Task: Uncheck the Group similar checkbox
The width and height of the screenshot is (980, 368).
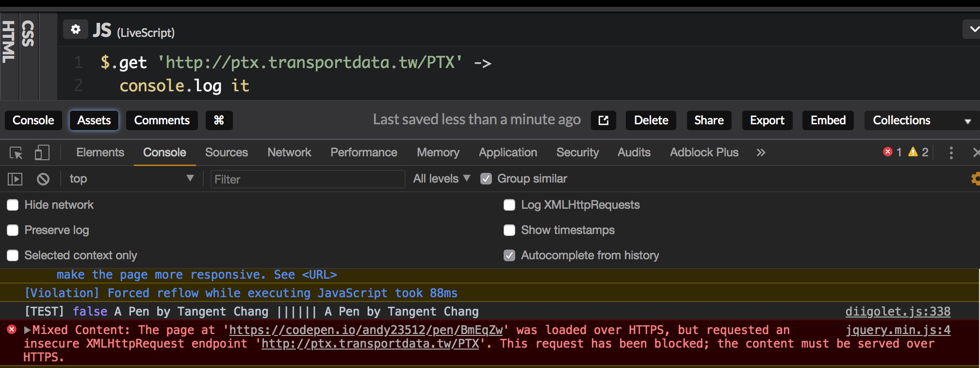Action: (x=486, y=179)
